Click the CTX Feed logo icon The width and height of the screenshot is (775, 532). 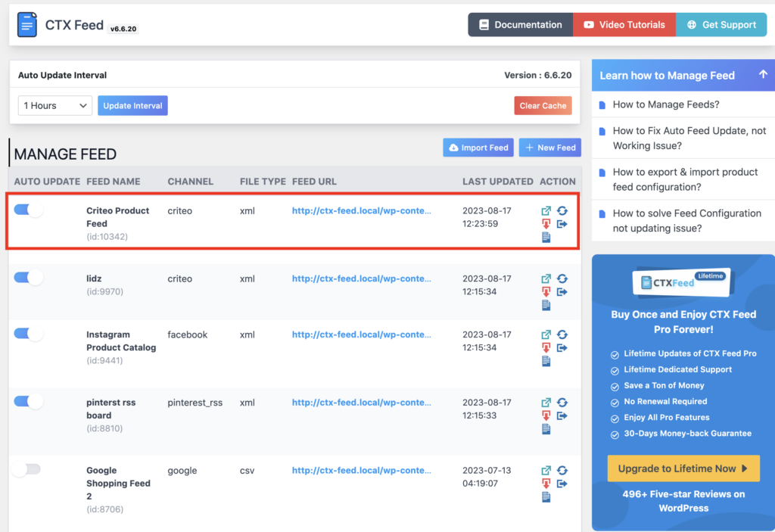(27, 25)
